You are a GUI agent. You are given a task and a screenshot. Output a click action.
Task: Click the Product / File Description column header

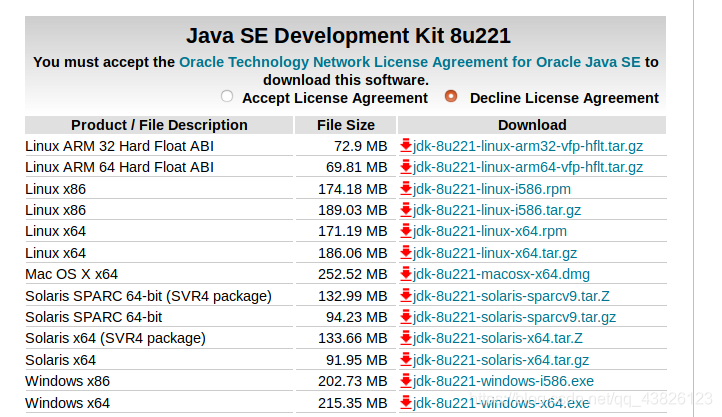tap(159, 125)
